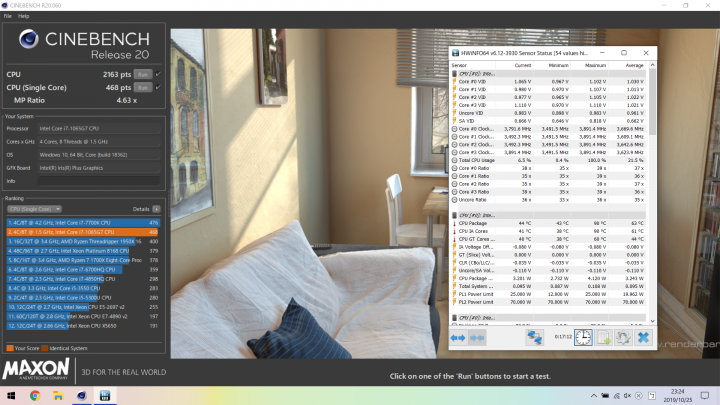
Task: Click the HWiNFO vertical scrollbar thumb
Action: coord(652,103)
